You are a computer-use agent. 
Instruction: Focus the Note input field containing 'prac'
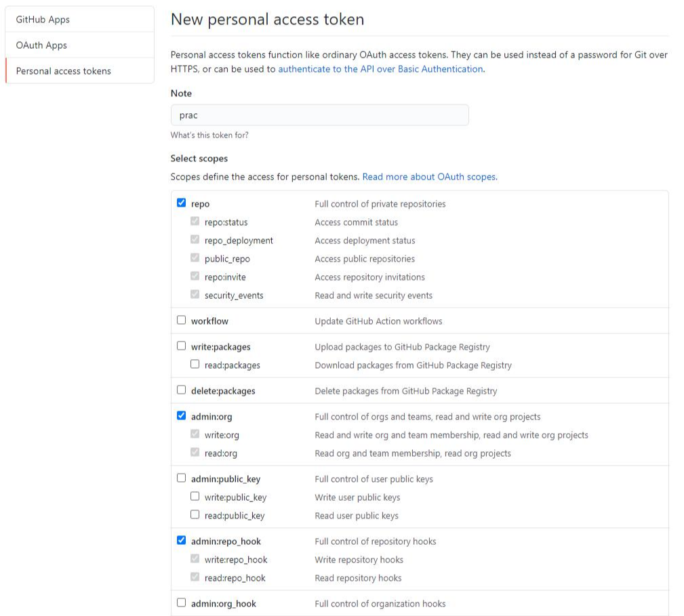click(320, 115)
